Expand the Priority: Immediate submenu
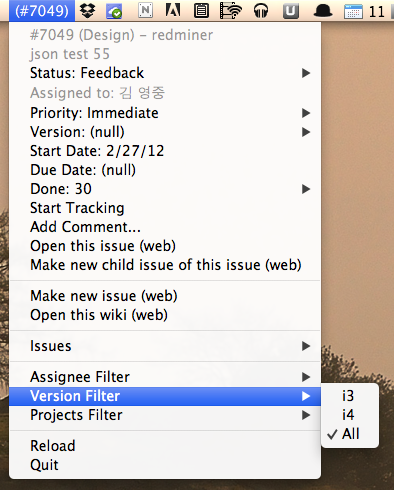Viewport: 394px width, 490px height. coord(165,113)
